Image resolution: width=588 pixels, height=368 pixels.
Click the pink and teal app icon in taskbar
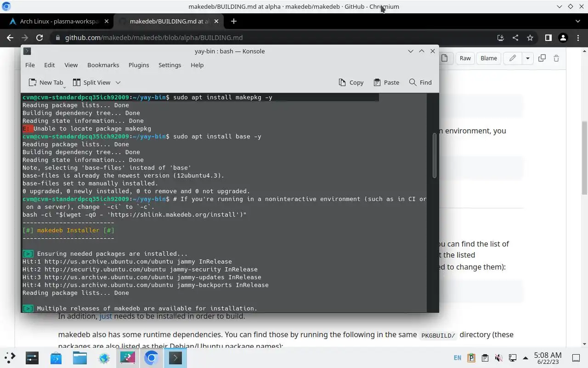click(128, 357)
